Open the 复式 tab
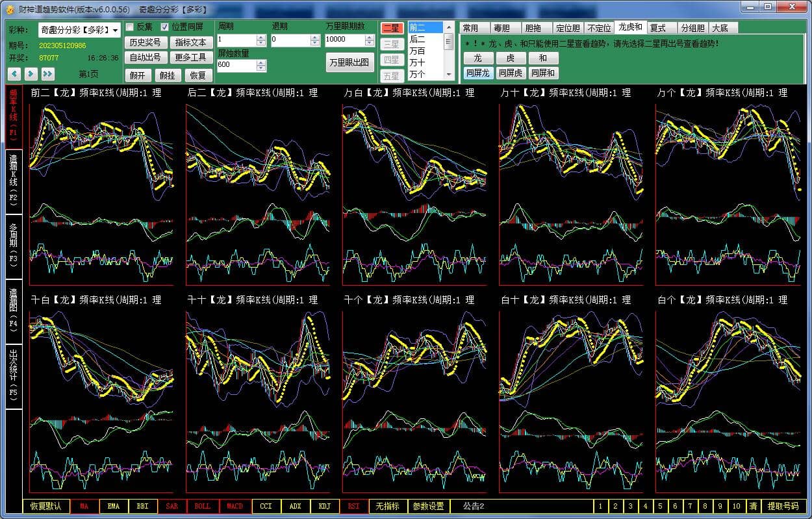This screenshot has height=519, width=812. pos(658,28)
